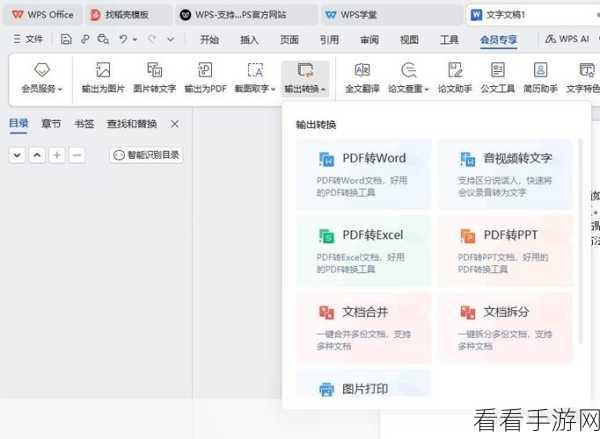
Task: Select the 会员专享 ribbon tab
Action: coord(499,39)
